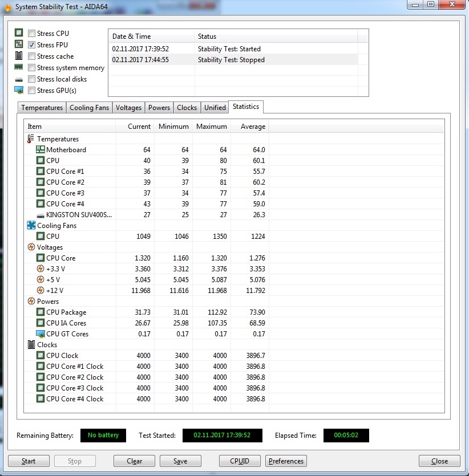
Task: Click the thermometer icon beside Temperatures
Action: pyautogui.click(x=30, y=139)
